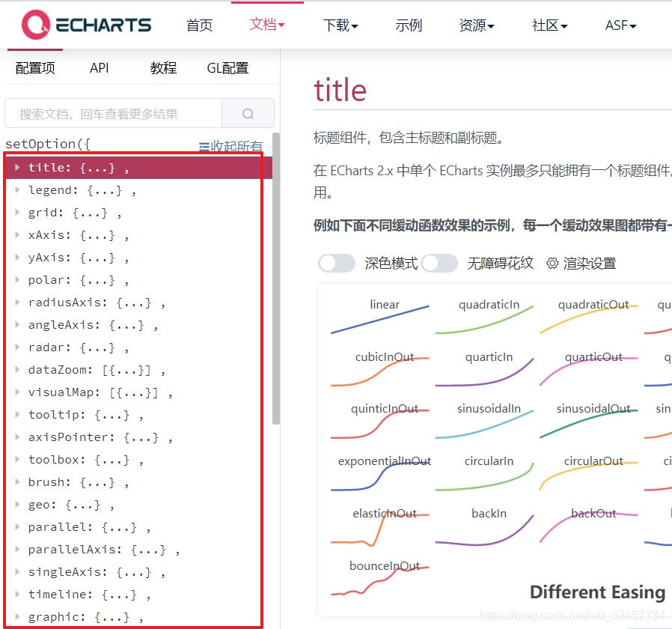The image size is (672, 629).
Task: Open the ASF dropdown menu
Action: pos(620,25)
